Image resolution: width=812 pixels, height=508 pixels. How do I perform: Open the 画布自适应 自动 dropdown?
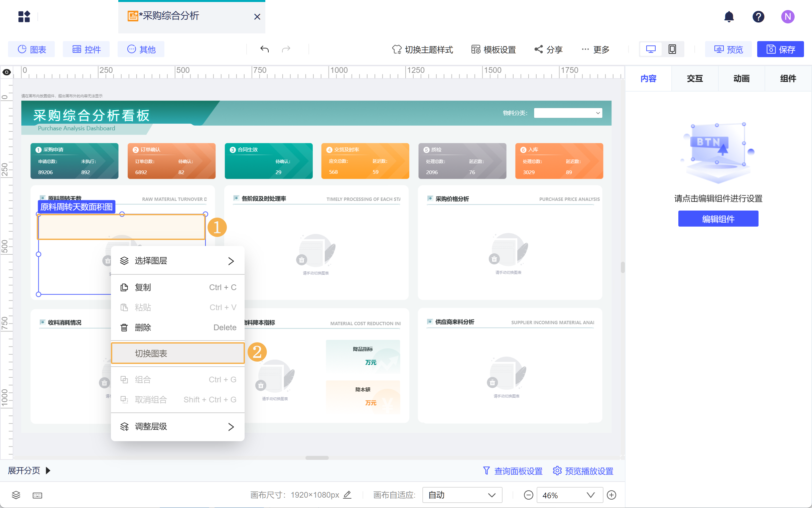[462, 495]
